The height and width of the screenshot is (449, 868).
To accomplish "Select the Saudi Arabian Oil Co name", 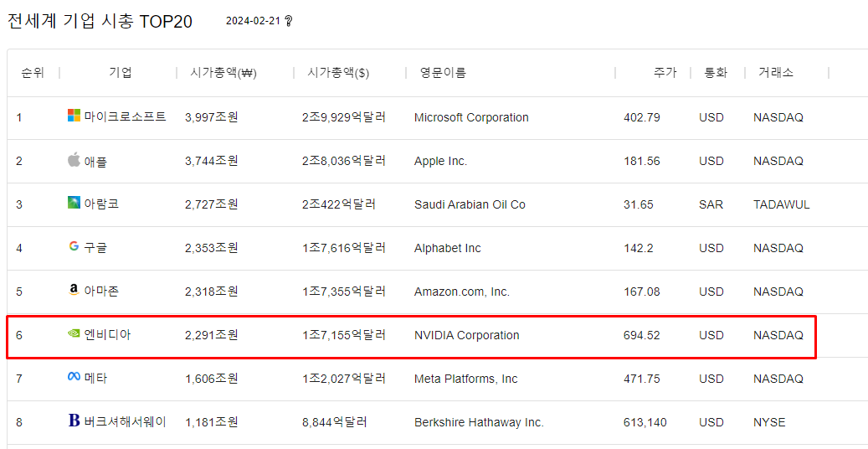I will (470, 204).
